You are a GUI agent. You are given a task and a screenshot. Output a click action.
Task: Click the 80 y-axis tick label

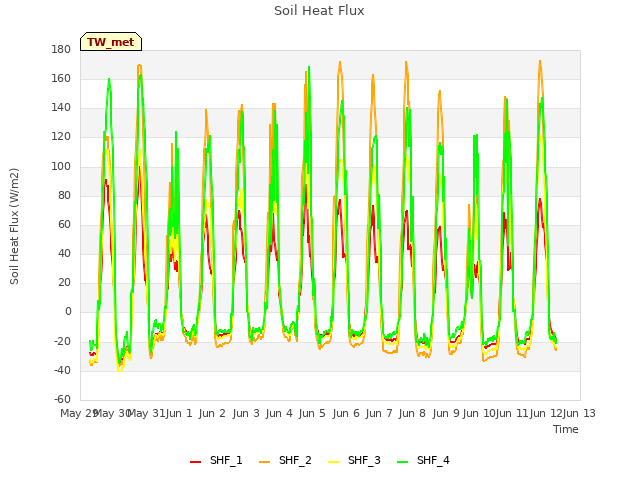click(x=64, y=195)
